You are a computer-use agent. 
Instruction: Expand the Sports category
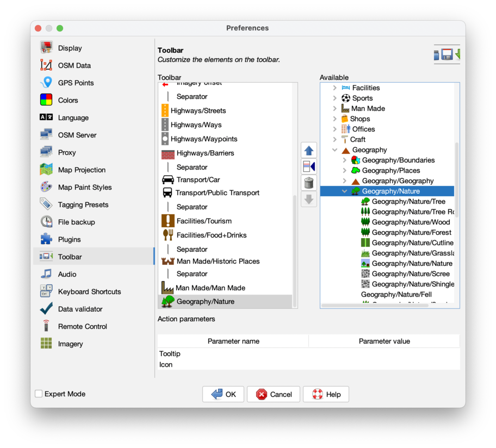coord(335,98)
